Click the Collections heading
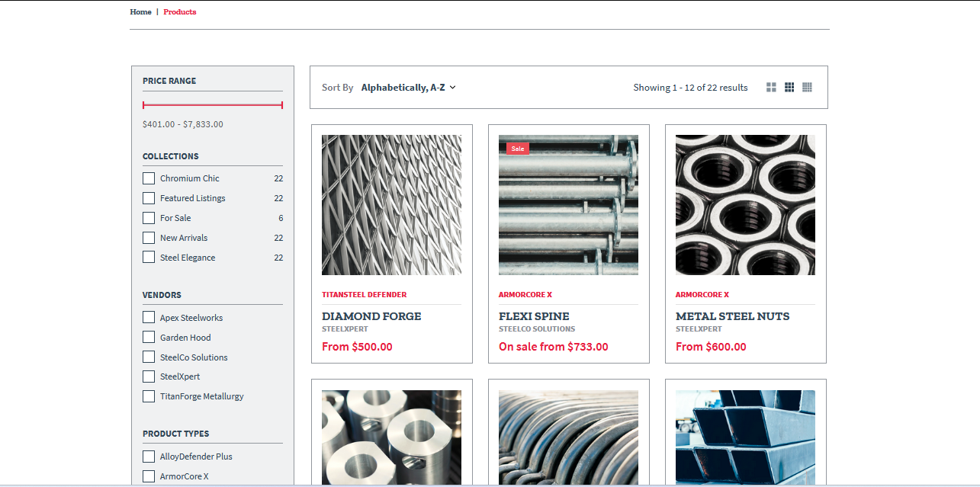This screenshot has height=487, width=980. coord(171,156)
